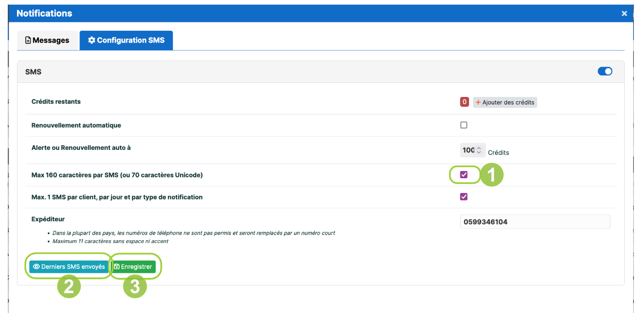Click the Alerte ou Renouvellement auto label
Image resolution: width=644 pixels, height=313 pixels.
coord(81,148)
